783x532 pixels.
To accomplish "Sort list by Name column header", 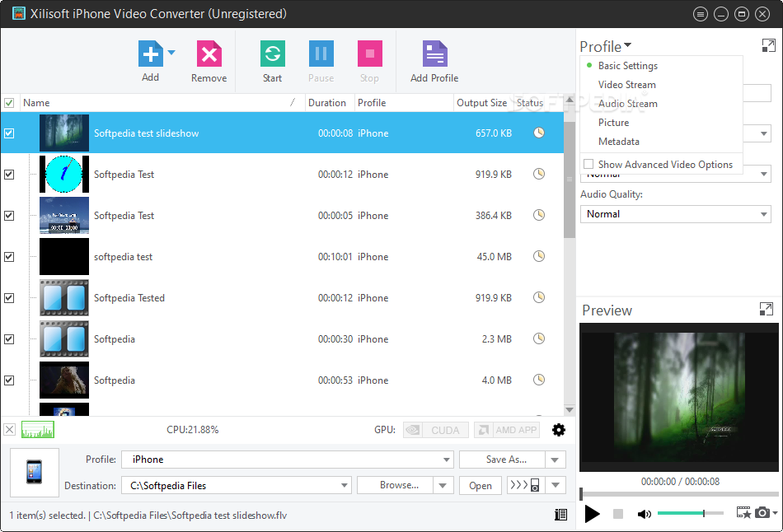I will [x=162, y=103].
